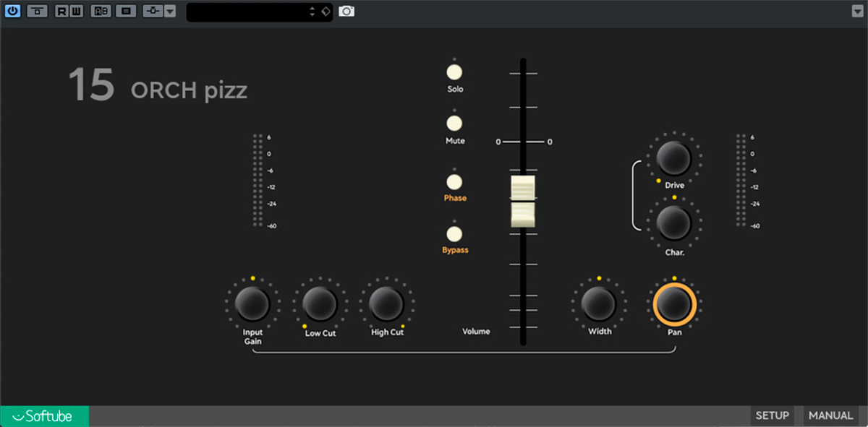Screen dimensions: 868x427
Task: Toggle the Phase invert button
Action: point(454,181)
